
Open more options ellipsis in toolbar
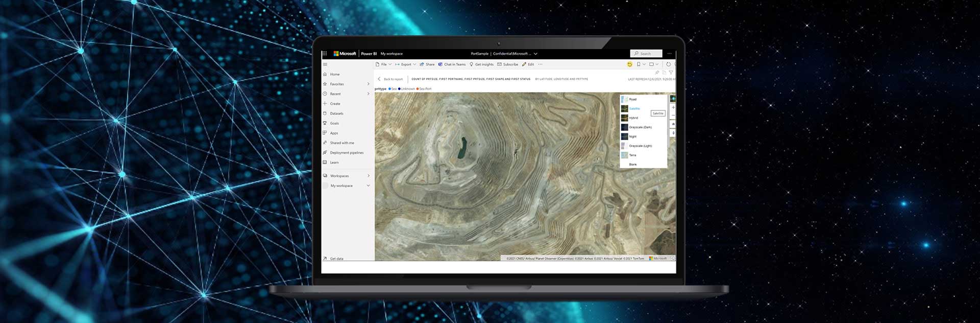click(540, 64)
